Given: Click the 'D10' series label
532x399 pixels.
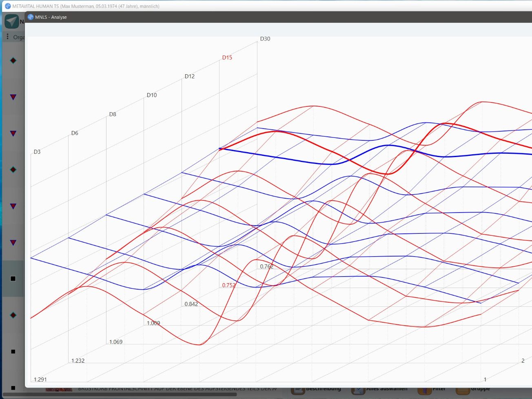Looking at the screenshot, I should click(152, 95).
